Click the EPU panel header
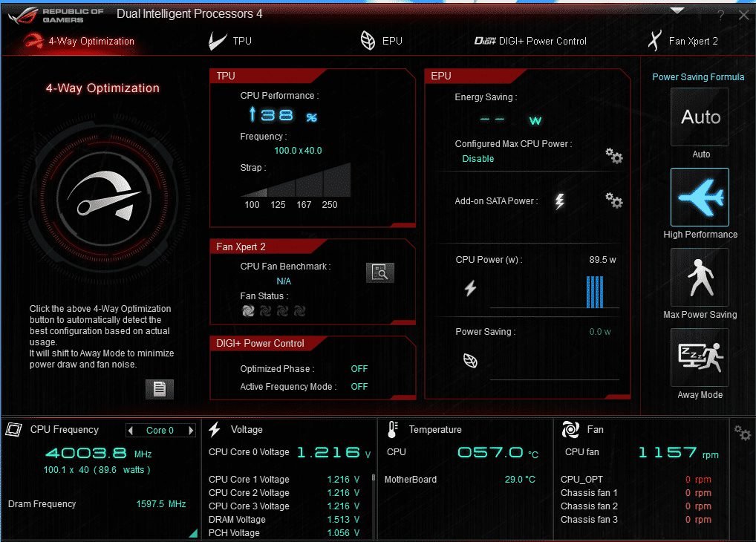The height and width of the screenshot is (542, 756). point(475,76)
